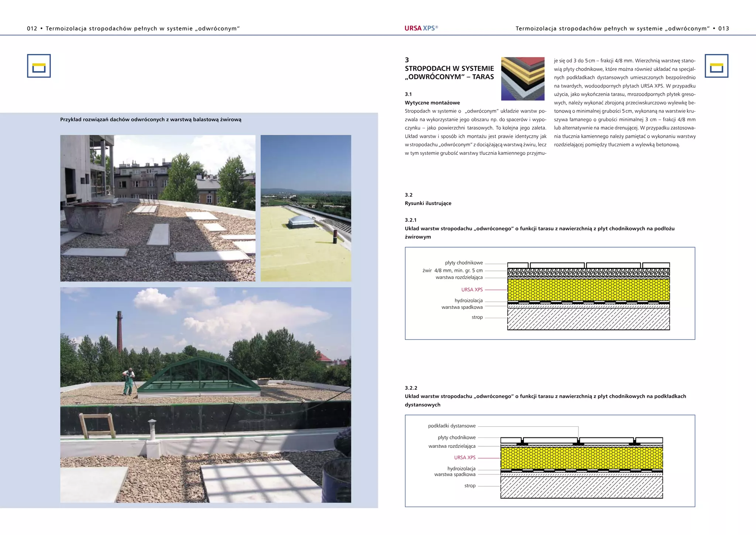Click the URSA XPS logo in header
Image resolution: width=756 pixels, height=535 pixels.
pyautogui.click(x=421, y=28)
